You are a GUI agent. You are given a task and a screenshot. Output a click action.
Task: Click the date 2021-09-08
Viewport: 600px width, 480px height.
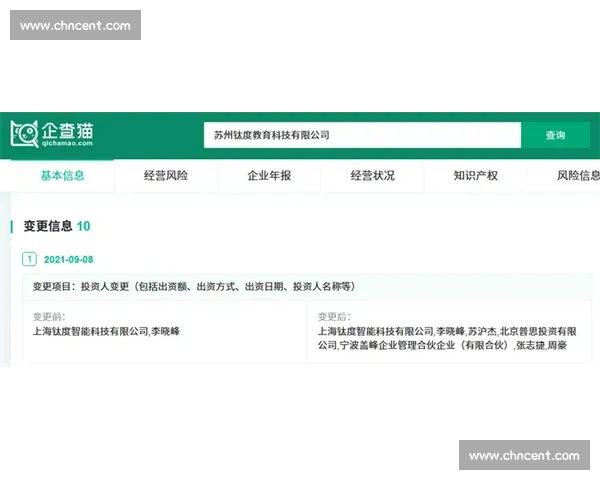pyautogui.click(x=68, y=260)
